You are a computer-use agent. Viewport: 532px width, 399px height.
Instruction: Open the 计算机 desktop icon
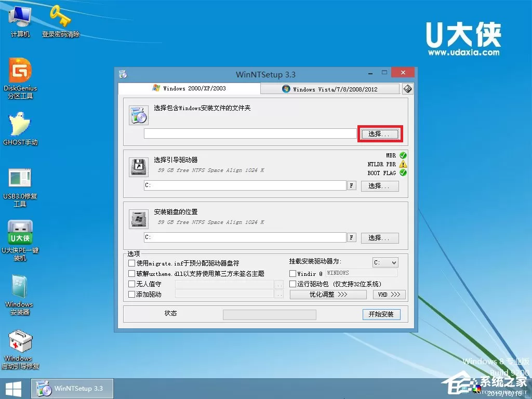(x=20, y=21)
